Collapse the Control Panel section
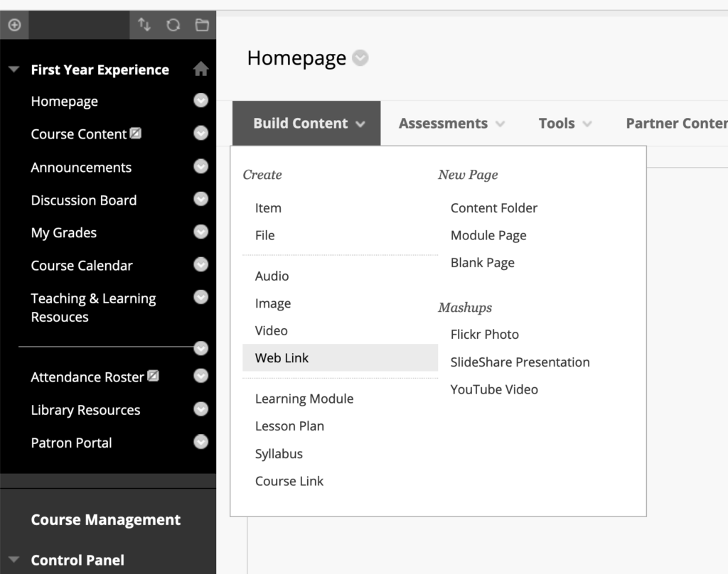 [x=14, y=560]
